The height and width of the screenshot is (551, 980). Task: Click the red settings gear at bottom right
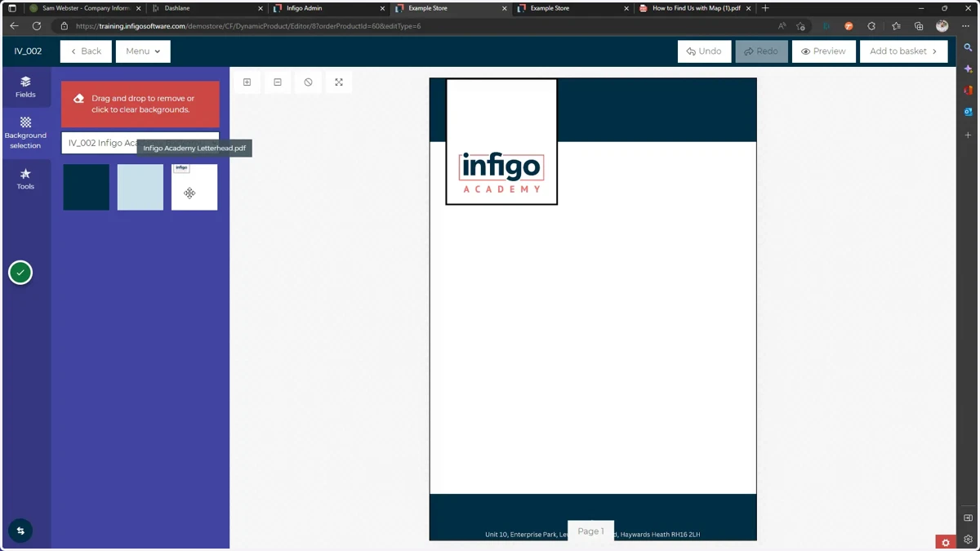click(x=946, y=542)
